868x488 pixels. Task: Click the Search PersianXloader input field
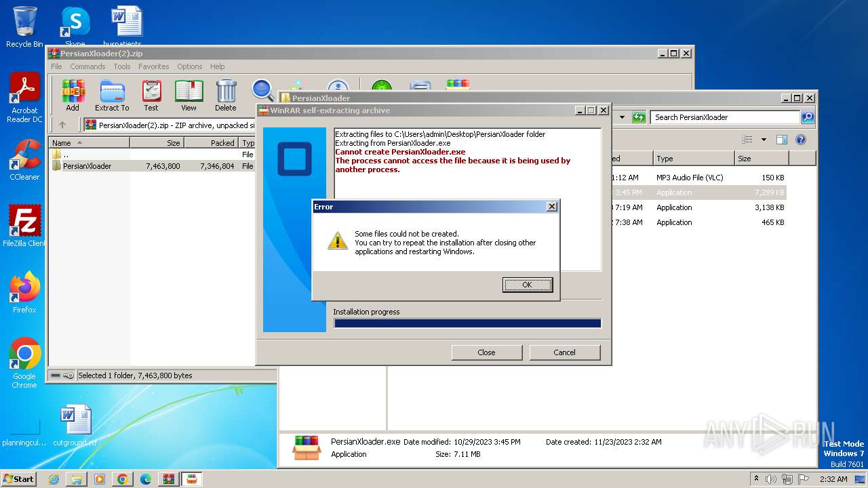coord(725,117)
